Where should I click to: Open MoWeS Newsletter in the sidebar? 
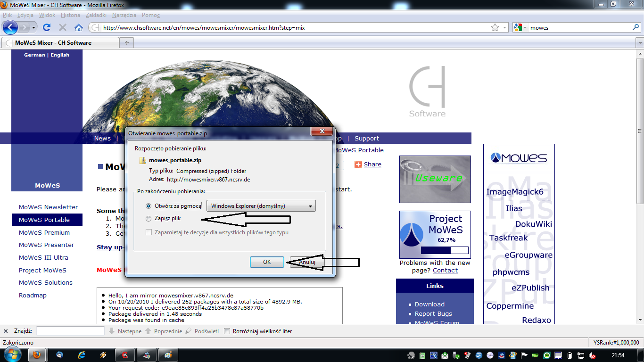[x=48, y=207]
